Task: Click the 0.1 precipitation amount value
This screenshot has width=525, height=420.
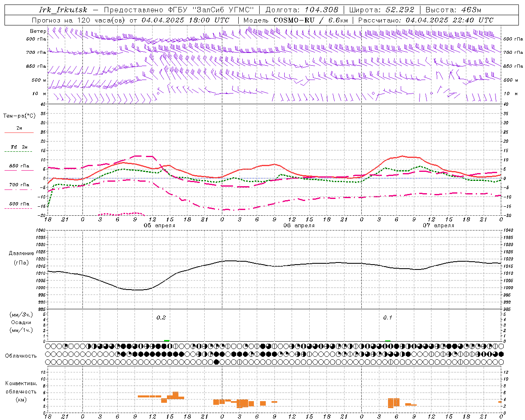Action: click(x=388, y=318)
